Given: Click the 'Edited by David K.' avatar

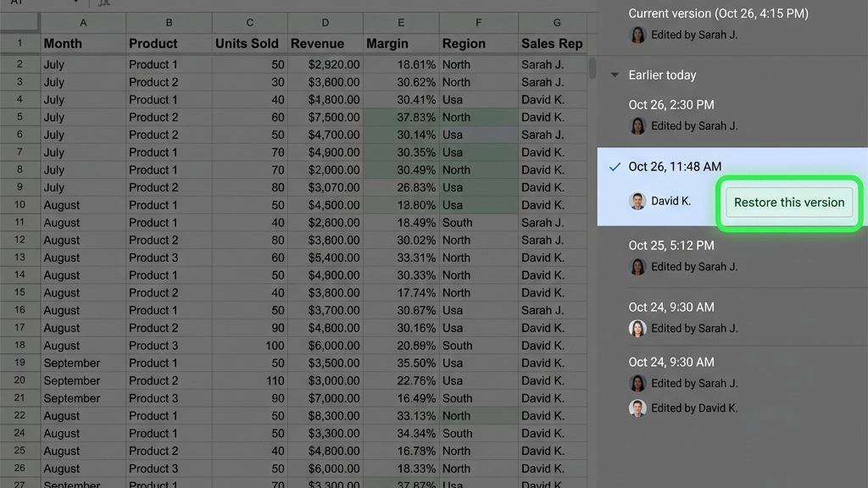Looking at the screenshot, I should (x=637, y=408).
